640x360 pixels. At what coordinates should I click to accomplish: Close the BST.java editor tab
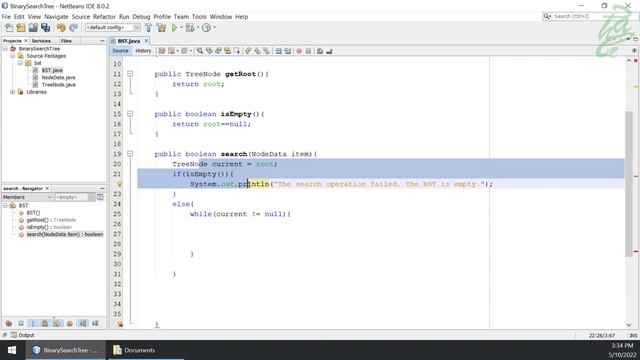pos(146,41)
